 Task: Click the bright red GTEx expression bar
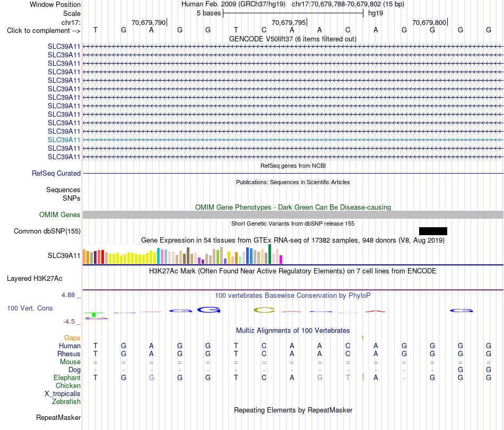[x=102, y=257]
